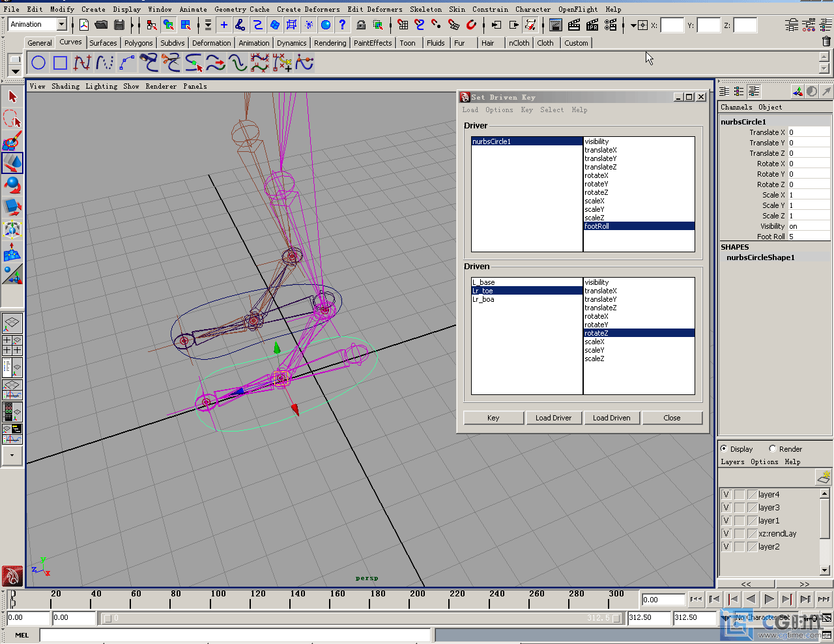This screenshot has height=644, width=834.
Task: Select the arrow Select tool in toolbox
Action: point(12,96)
